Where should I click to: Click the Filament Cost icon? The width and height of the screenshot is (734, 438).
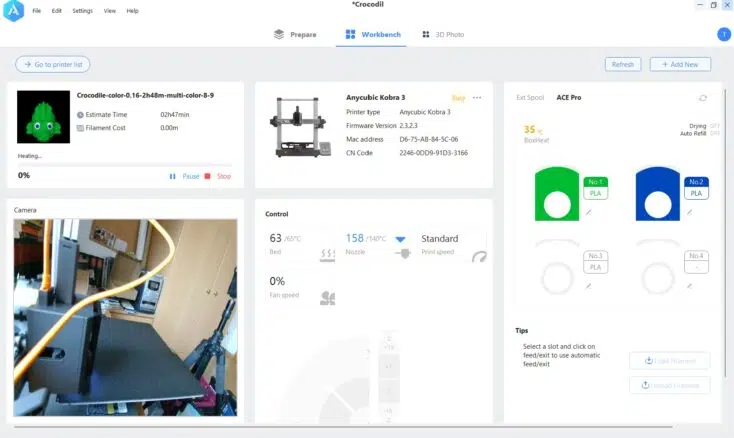[80, 128]
